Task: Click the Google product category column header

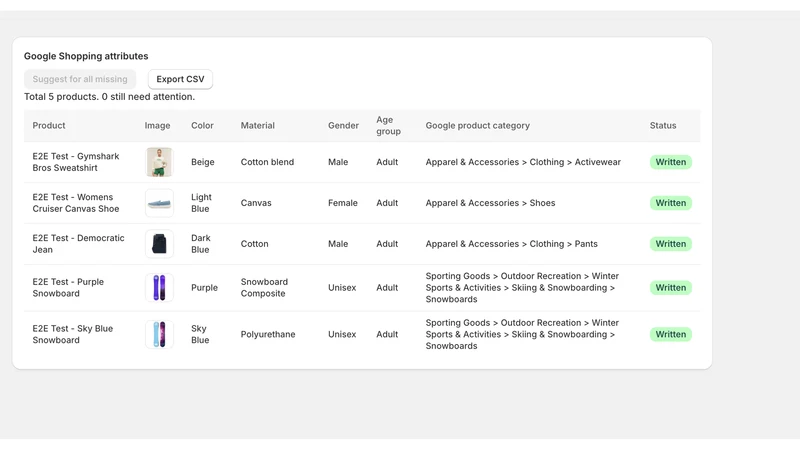Action: (478, 126)
